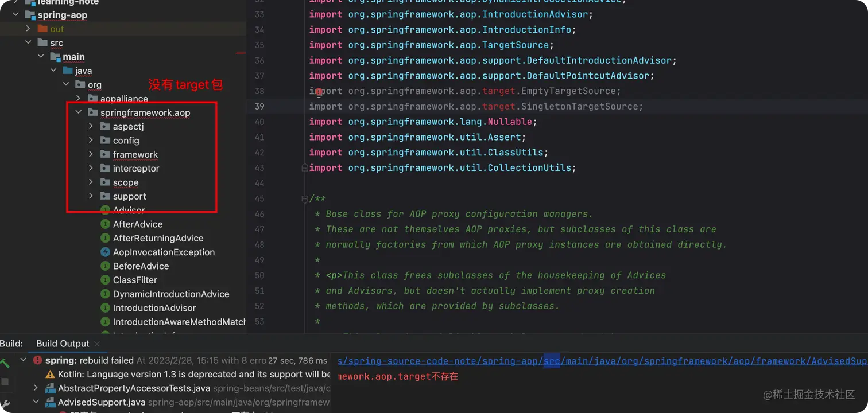
Task: Select the support package label
Action: click(130, 196)
